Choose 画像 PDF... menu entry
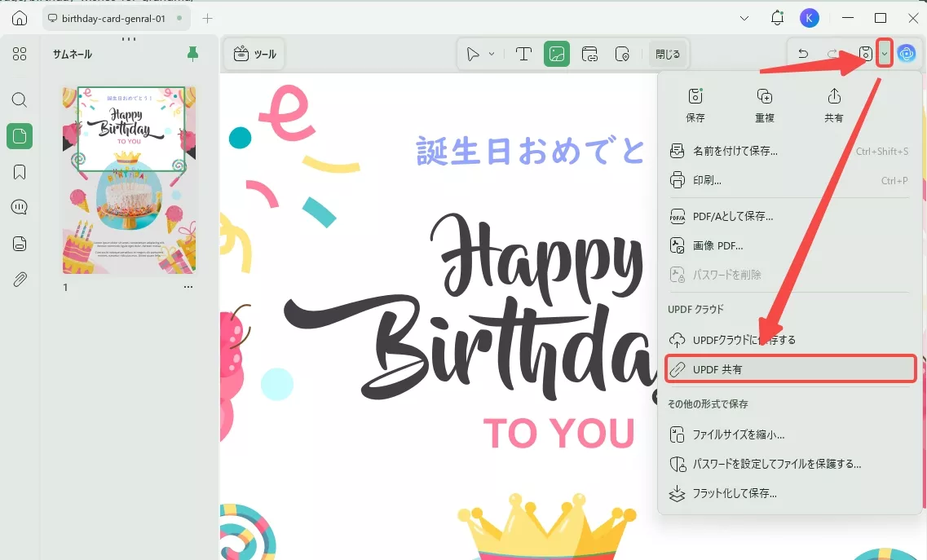Image resolution: width=927 pixels, height=560 pixels. coord(790,245)
